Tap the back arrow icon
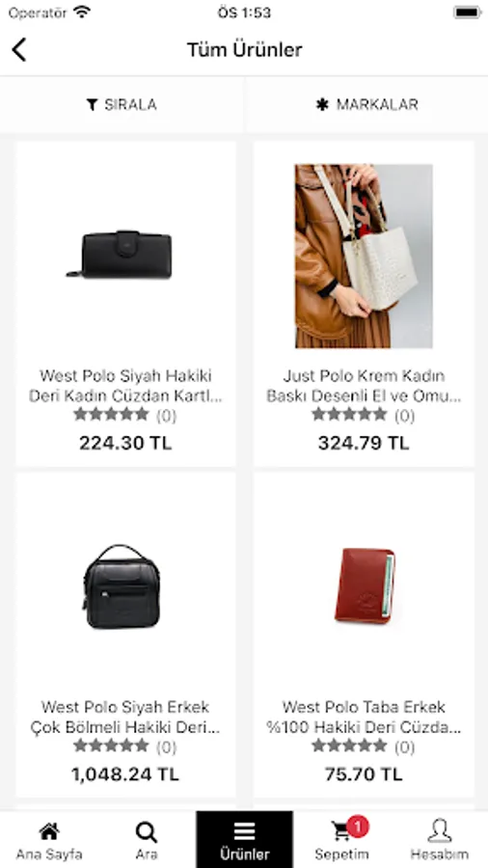 coord(19,50)
